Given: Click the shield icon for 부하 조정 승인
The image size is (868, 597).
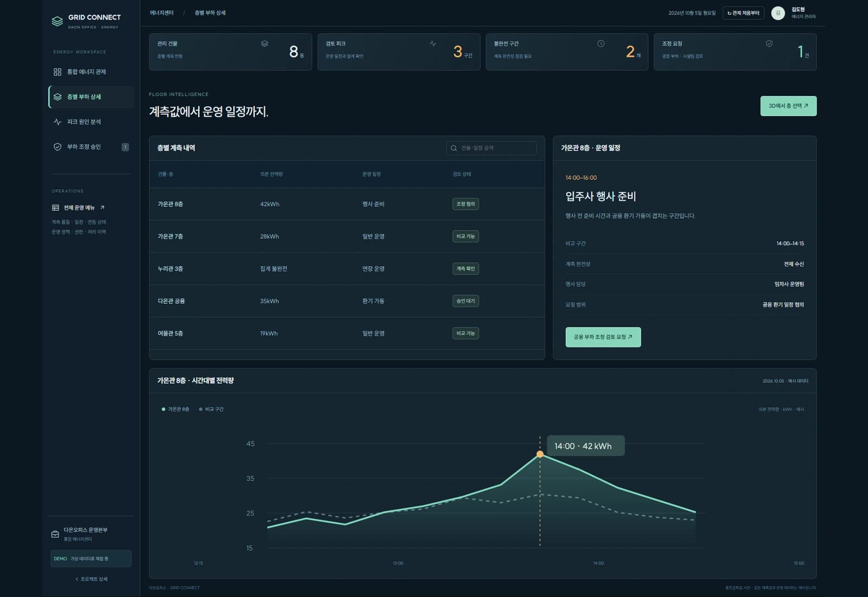Looking at the screenshot, I should [x=58, y=147].
